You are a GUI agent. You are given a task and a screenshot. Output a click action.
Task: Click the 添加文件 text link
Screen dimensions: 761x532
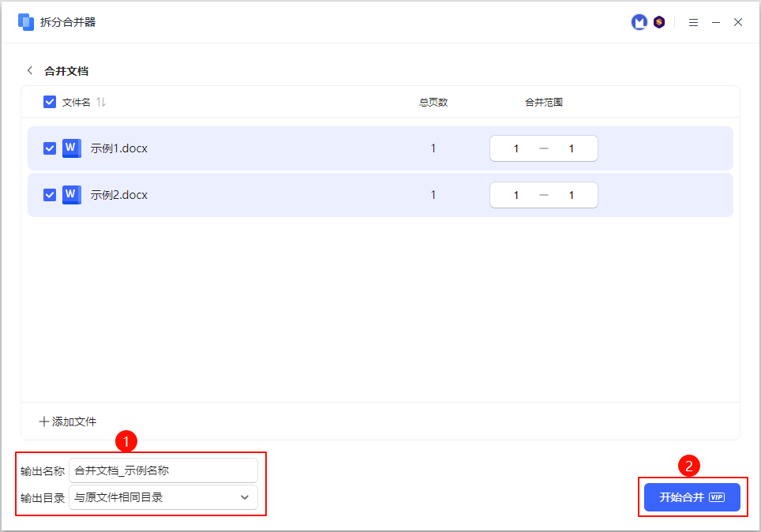pos(74,421)
